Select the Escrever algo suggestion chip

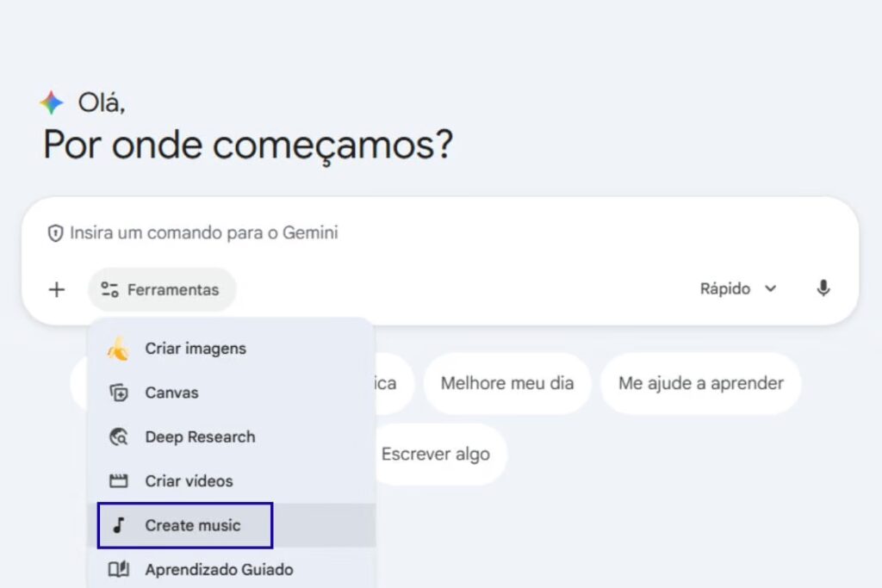pyautogui.click(x=437, y=454)
